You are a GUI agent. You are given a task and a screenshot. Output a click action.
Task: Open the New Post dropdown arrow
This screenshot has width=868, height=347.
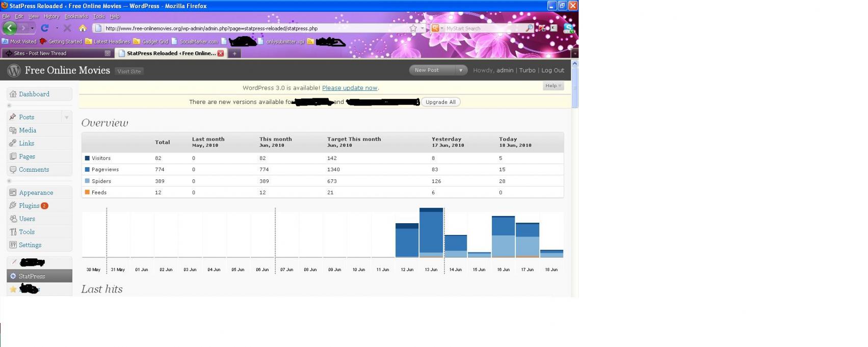pyautogui.click(x=460, y=70)
